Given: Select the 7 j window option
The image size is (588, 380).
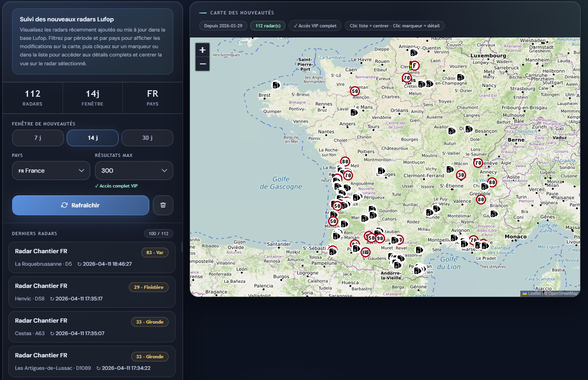Looking at the screenshot, I should pos(38,138).
